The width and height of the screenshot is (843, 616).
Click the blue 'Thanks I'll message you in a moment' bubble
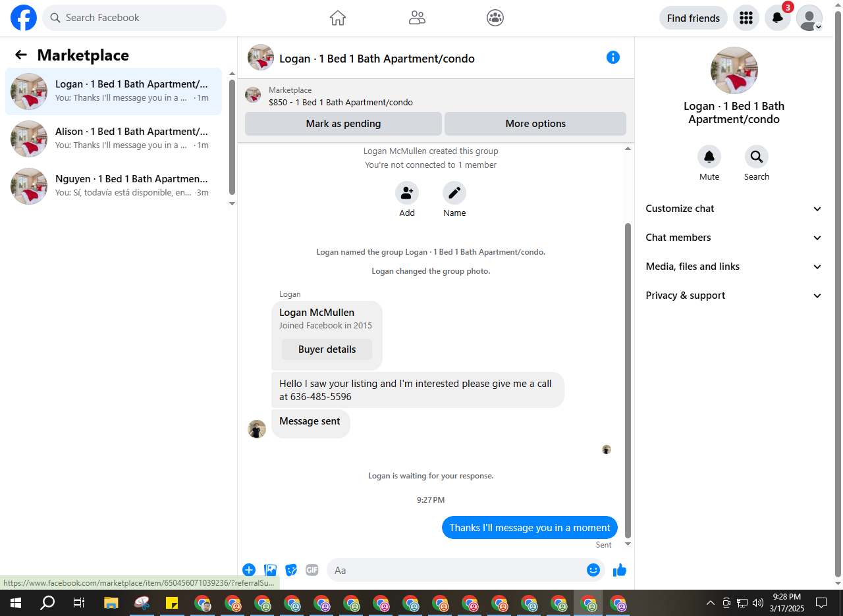coord(530,528)
